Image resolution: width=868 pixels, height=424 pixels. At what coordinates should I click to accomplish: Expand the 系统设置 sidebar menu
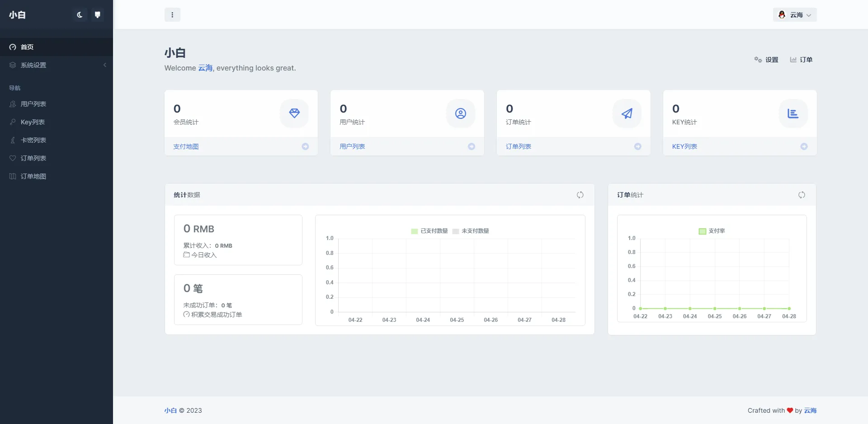click(x=57, y=65)
